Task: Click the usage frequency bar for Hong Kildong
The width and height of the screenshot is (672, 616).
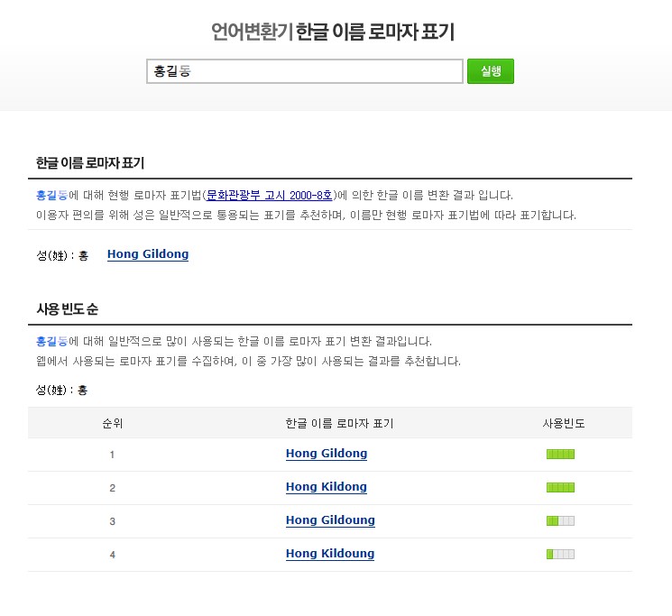Action: point(560,488)
